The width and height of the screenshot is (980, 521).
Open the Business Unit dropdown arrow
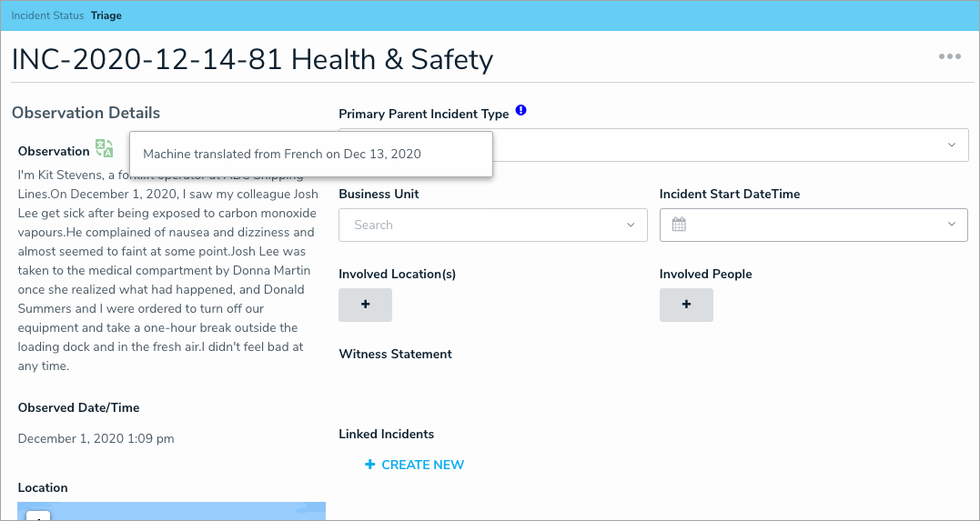coord(631,225)
